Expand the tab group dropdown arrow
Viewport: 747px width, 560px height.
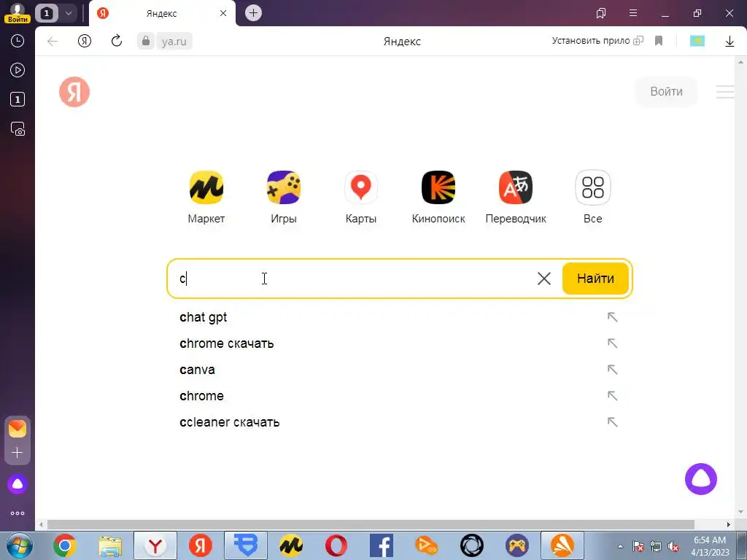[x=68, y=13]
